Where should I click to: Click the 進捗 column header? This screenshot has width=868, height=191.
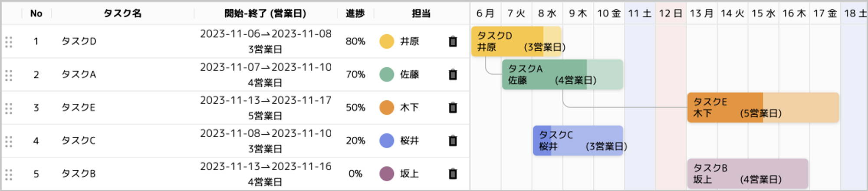point(355,13)
